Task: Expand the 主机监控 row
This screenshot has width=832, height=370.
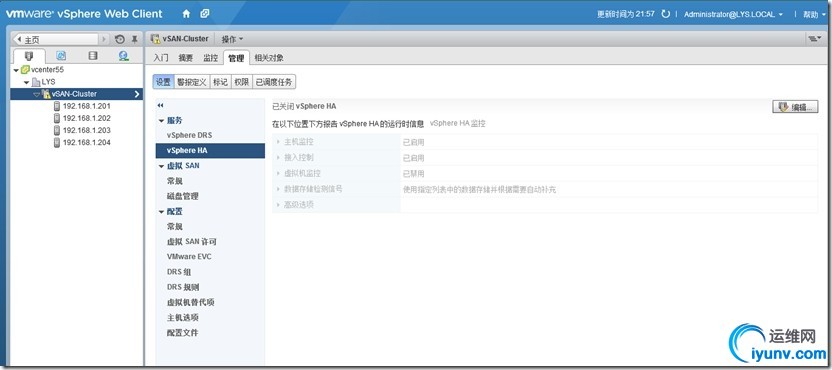Action: (279, 142)
